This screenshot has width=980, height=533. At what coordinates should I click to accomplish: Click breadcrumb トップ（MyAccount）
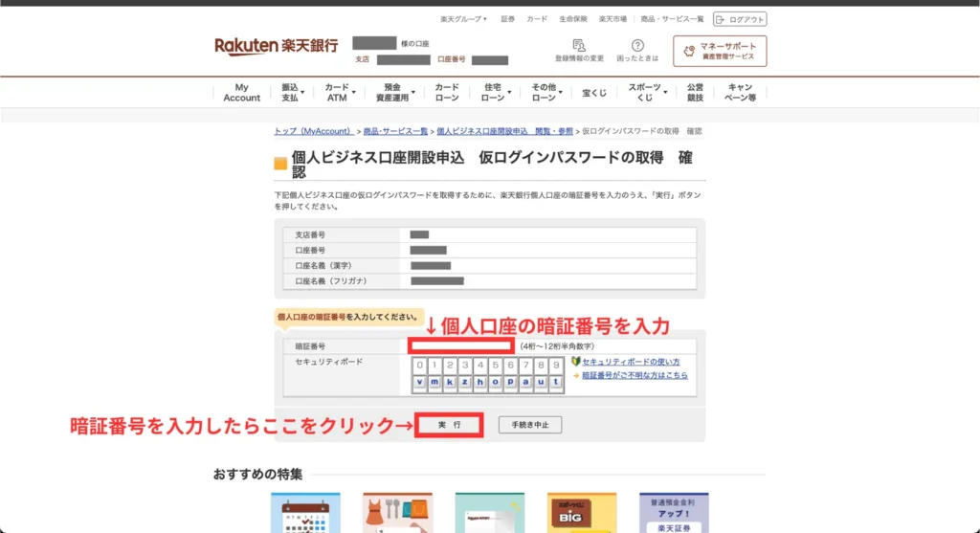point(313,131)
